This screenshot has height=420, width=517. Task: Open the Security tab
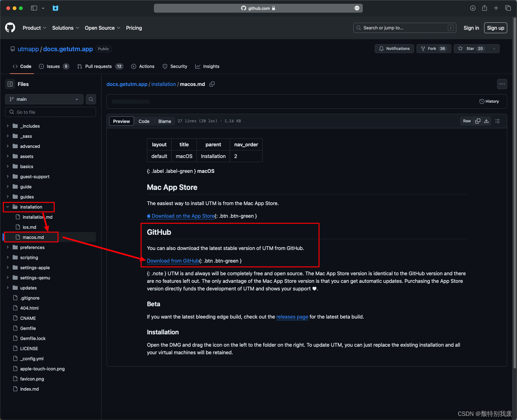coord(175,66)
